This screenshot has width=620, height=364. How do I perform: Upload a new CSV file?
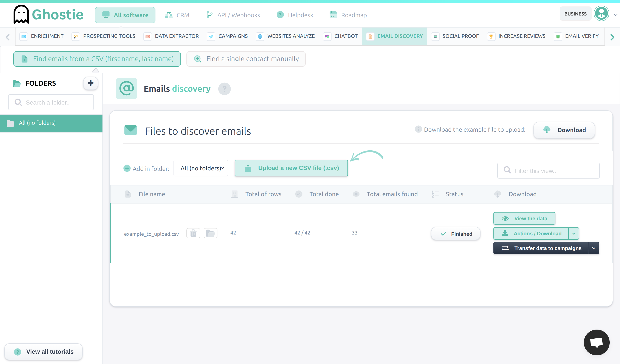coord(291,168)
